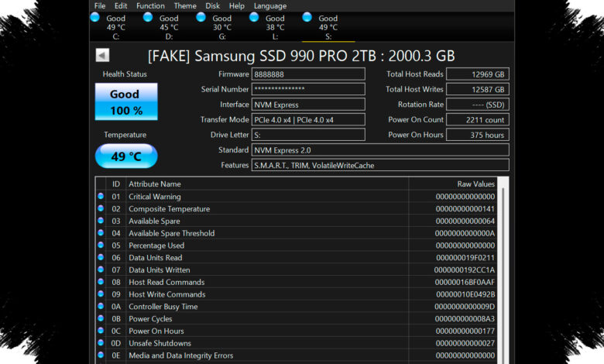This screenshot has width=604, height=364.
Task: Switch to the C: drive tab
Action: [116, 27]
